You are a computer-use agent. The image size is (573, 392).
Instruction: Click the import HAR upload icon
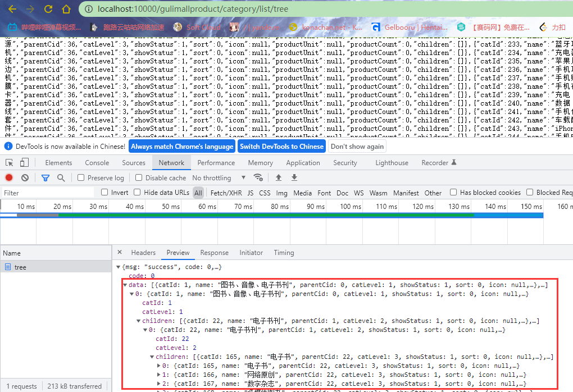click(x=279, y=177)
